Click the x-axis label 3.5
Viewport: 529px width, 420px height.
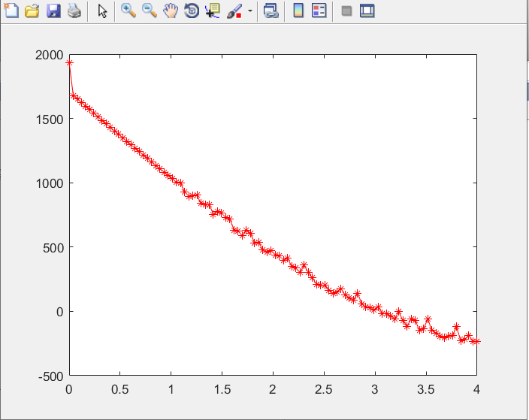(x=426, y=390)
